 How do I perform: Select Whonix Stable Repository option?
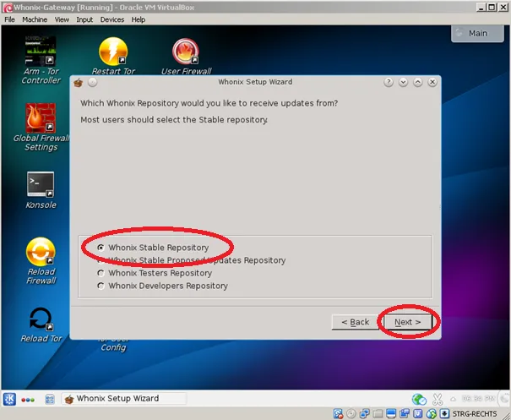(x=153, y=248)
